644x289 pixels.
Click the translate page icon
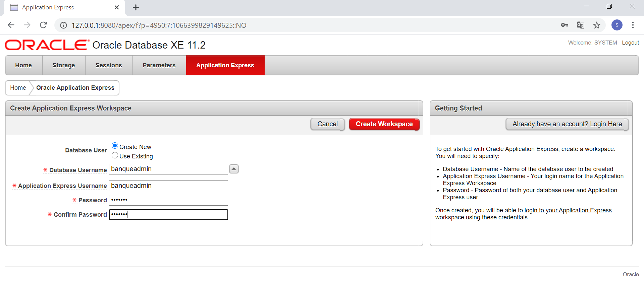coord(581,25)
